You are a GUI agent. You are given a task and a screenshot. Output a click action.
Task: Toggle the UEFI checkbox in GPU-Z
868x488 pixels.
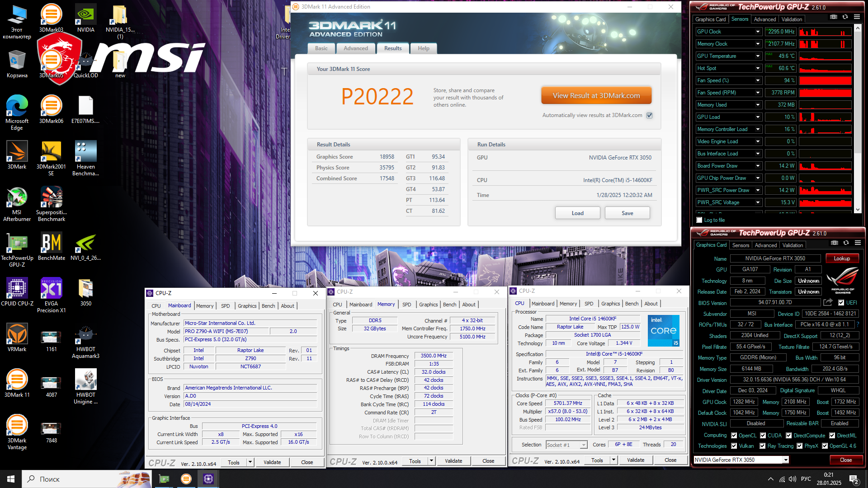point(841,303)
